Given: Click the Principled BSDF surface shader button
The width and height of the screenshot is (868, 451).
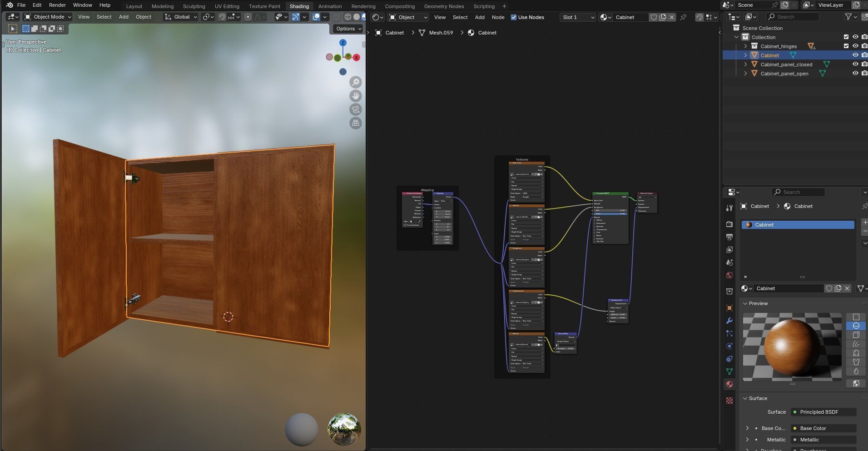Looking at the screenshot, I should click(823, 412).
